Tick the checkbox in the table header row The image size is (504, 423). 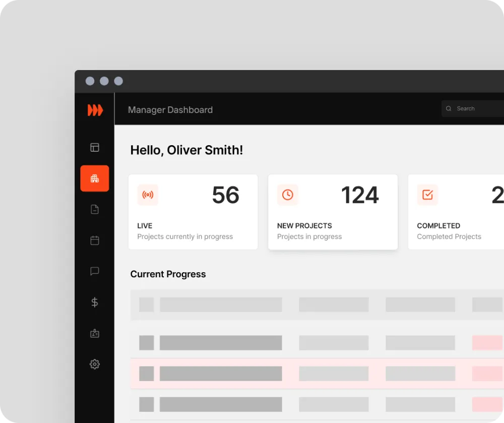pos(146,305)
